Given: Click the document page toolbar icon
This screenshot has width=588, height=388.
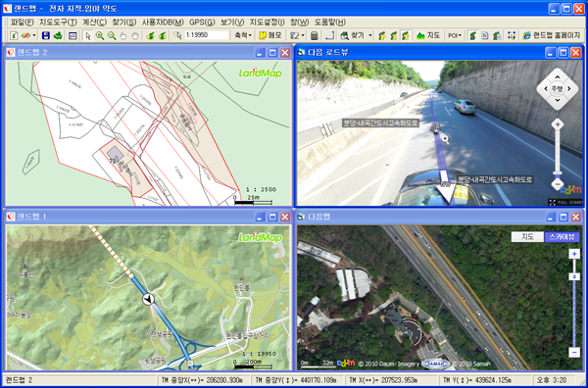Looking at the screenshot, I should [485, 35].
